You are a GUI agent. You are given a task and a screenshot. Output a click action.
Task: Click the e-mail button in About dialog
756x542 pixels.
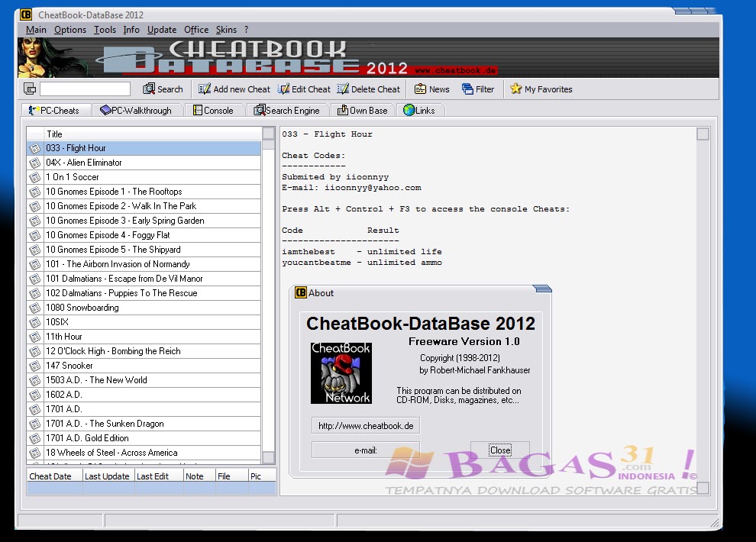tap(366, 450)
